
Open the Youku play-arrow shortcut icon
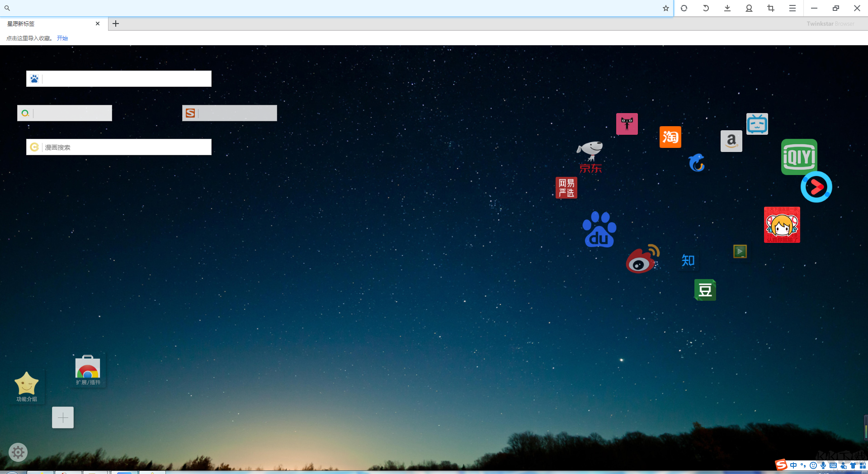[816, 187]
